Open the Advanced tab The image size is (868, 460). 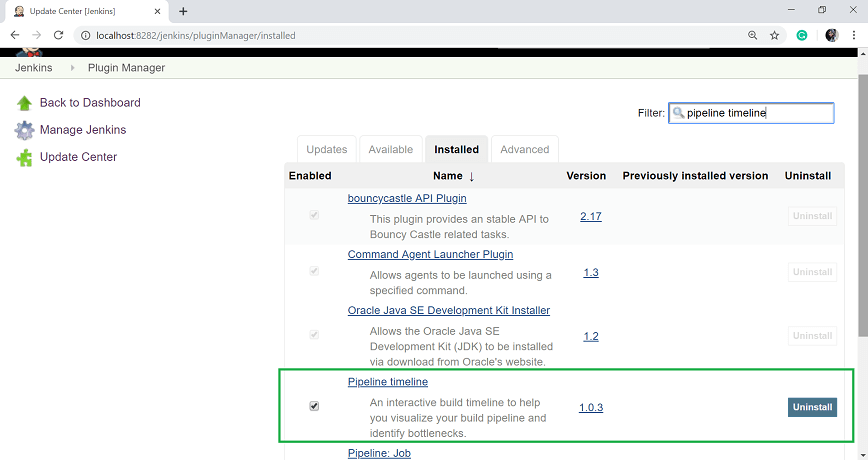pos(524,150)
